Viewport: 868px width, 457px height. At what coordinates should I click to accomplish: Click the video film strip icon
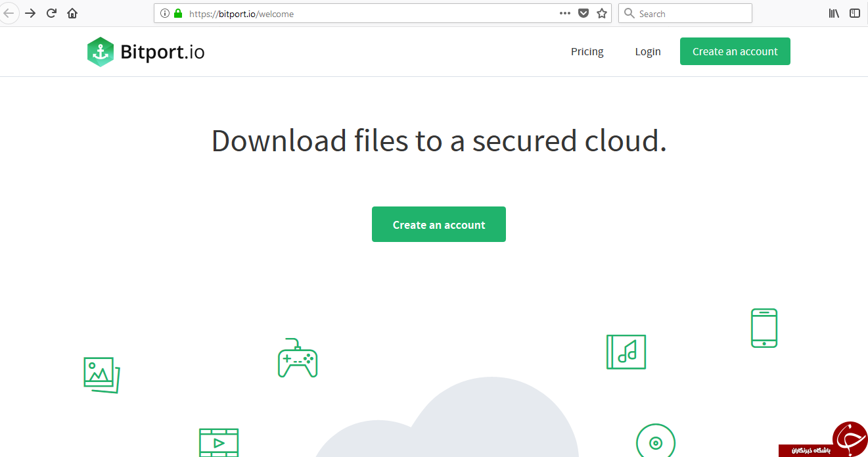(x=219, y=443)
